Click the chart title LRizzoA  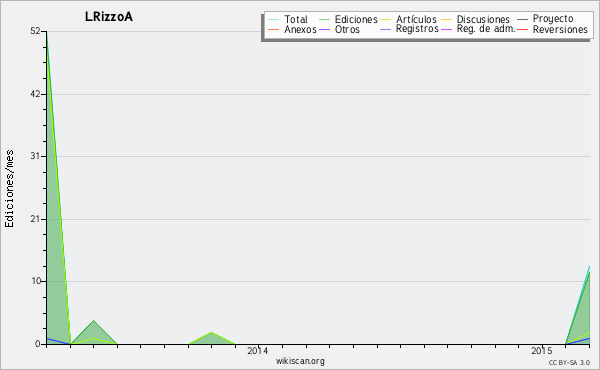point(109,17)
